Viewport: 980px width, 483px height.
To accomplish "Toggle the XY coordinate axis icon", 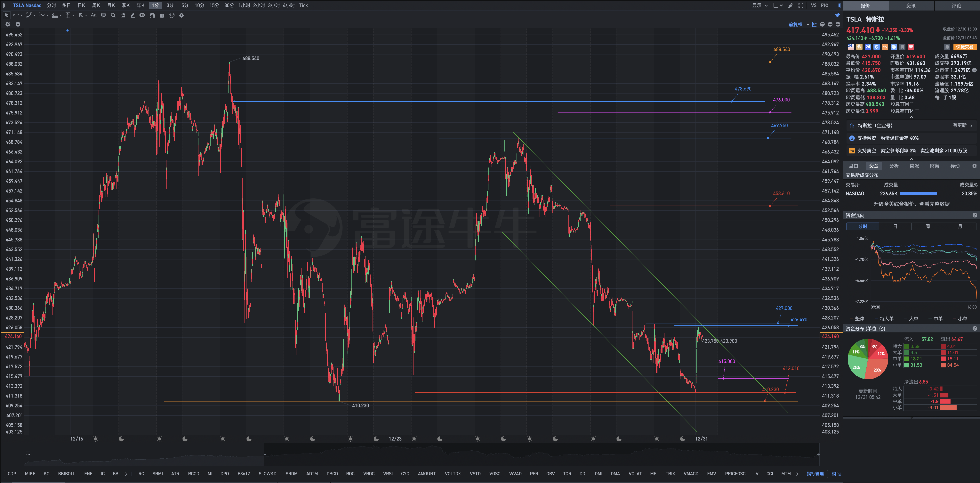I will pyautogui.click(x=814, y=24).
